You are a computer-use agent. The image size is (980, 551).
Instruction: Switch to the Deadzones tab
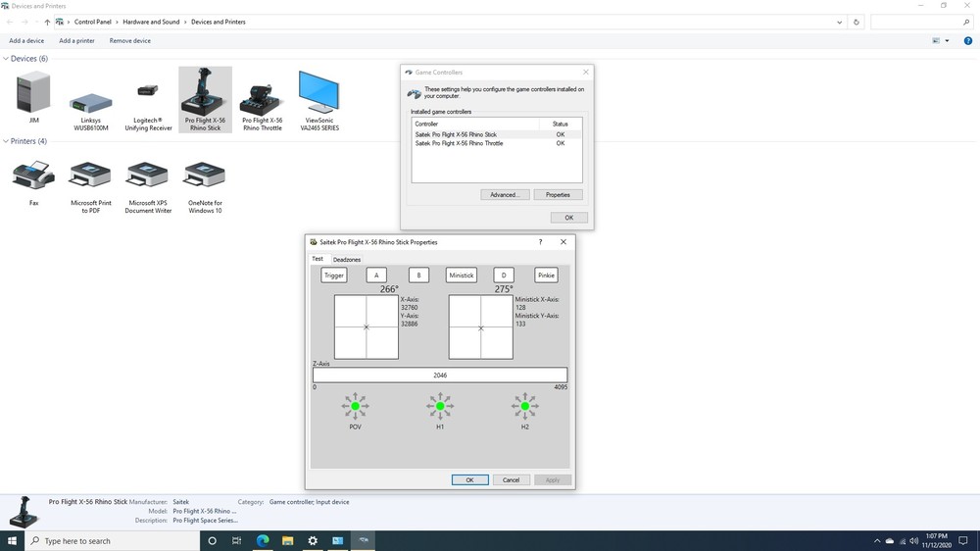[x=346, y=260]
